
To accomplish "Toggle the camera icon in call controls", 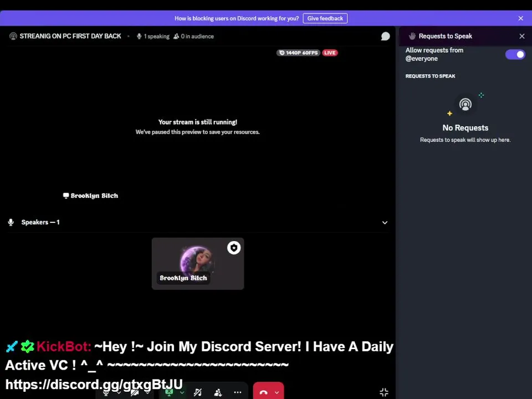I will (x=135, y=392).
